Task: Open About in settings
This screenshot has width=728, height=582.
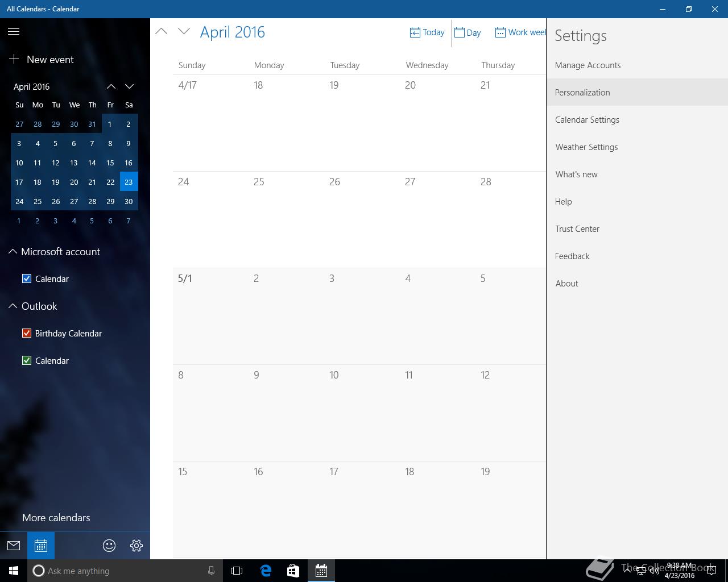Action: [637, 283]
